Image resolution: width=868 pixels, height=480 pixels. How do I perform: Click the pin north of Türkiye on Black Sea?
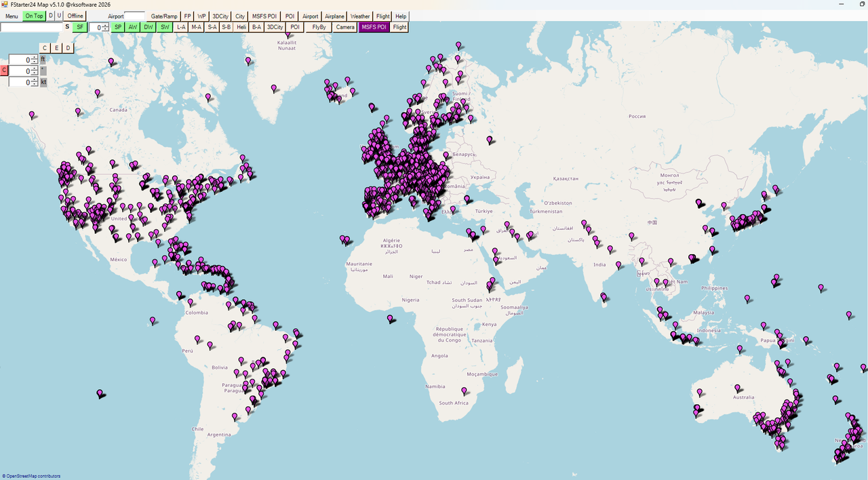467,199
